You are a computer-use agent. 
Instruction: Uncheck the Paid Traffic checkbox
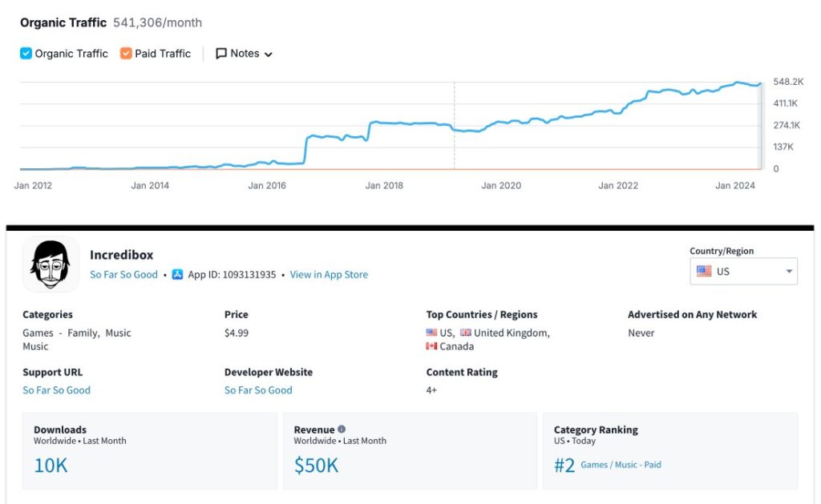126,54
